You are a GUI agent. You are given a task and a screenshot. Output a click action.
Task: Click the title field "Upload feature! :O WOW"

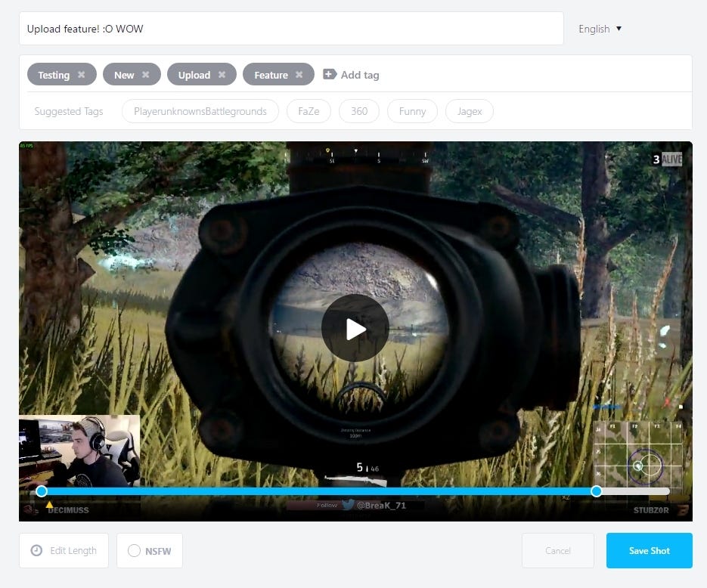pos(291,29)
